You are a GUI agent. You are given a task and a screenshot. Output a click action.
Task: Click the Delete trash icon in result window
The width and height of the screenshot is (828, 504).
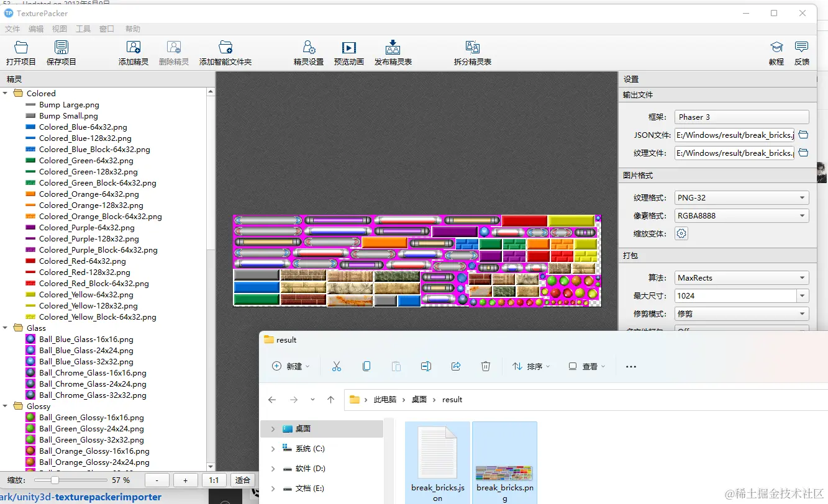[486, 366]
